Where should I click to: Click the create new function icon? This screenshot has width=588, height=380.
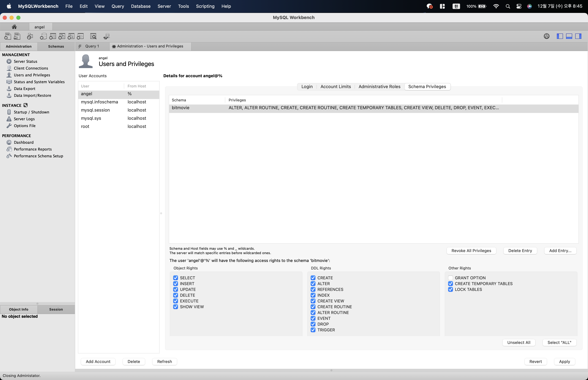(x=80, y=36)
